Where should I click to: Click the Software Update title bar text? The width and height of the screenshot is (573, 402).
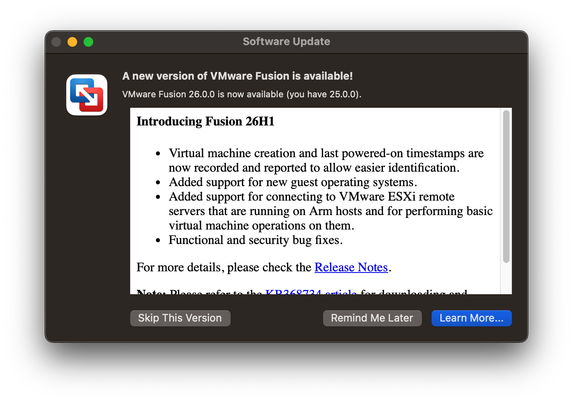click(286, 42)
